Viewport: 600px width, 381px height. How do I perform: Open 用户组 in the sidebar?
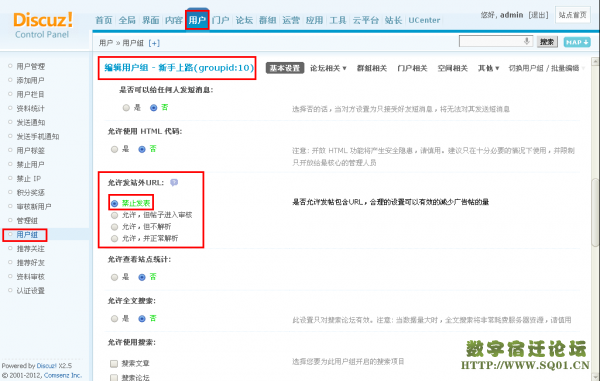(27, 235)
